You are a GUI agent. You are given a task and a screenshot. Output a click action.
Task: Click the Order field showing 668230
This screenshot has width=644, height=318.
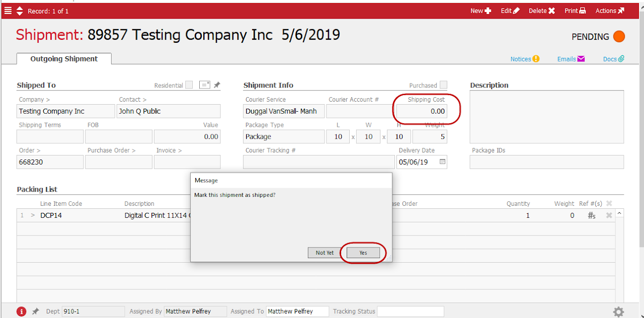pos(50,162)
